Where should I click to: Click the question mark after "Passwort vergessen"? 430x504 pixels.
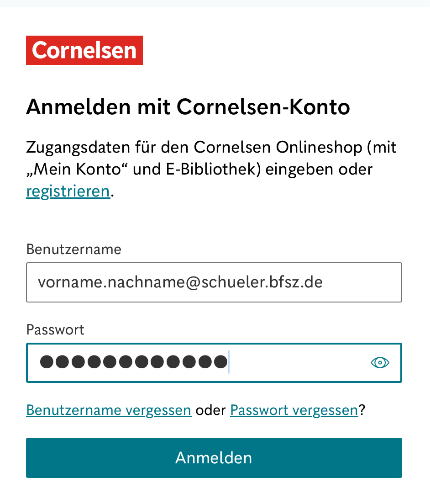click(x=362, y=410)
